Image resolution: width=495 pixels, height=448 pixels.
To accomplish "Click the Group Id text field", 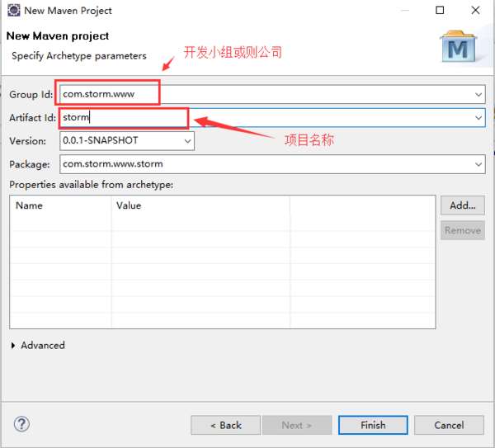I will pyautogui.click(x=272, y=94).
